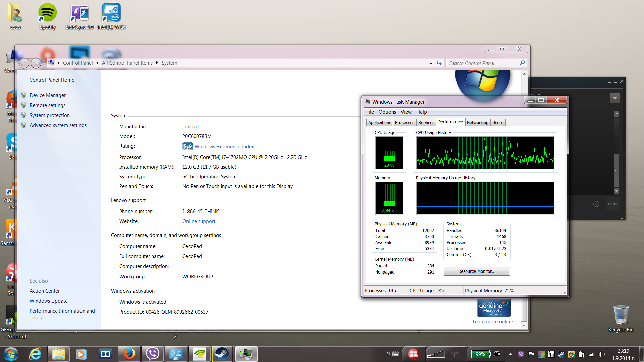
Task: Click refresh button beside address bar
Action: (x=439, y=63)
